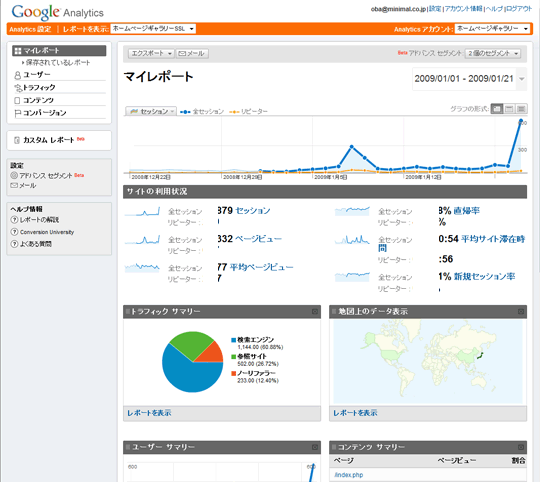The width and height of the screenshot is (540, 482).
Task: Open the 新規セッション率 metric link
Action: point(484,276)
